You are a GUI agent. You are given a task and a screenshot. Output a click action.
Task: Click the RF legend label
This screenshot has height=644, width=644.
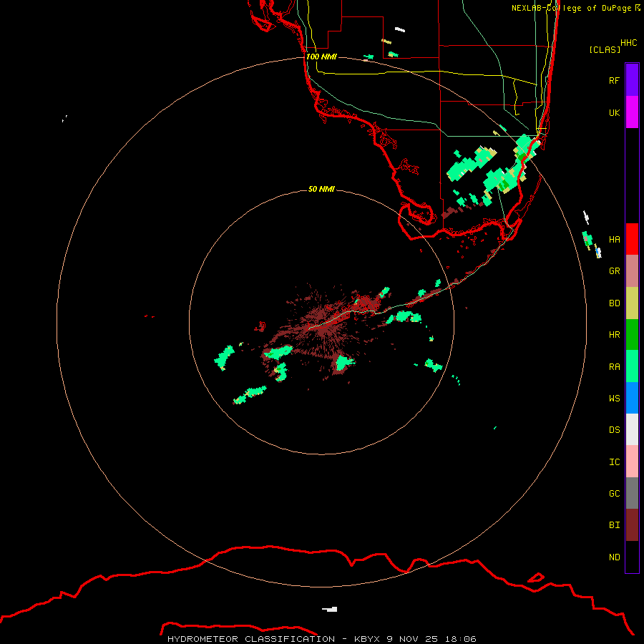614,80
